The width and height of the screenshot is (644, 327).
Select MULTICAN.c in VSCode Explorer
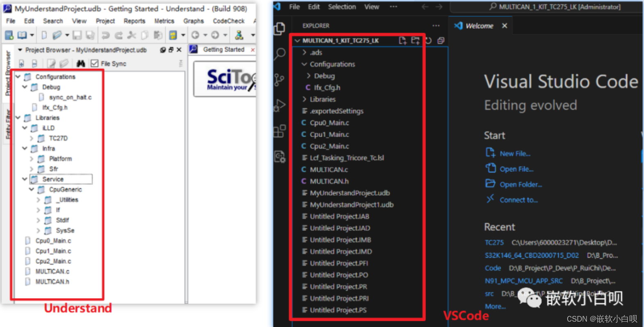coord(329,170)
